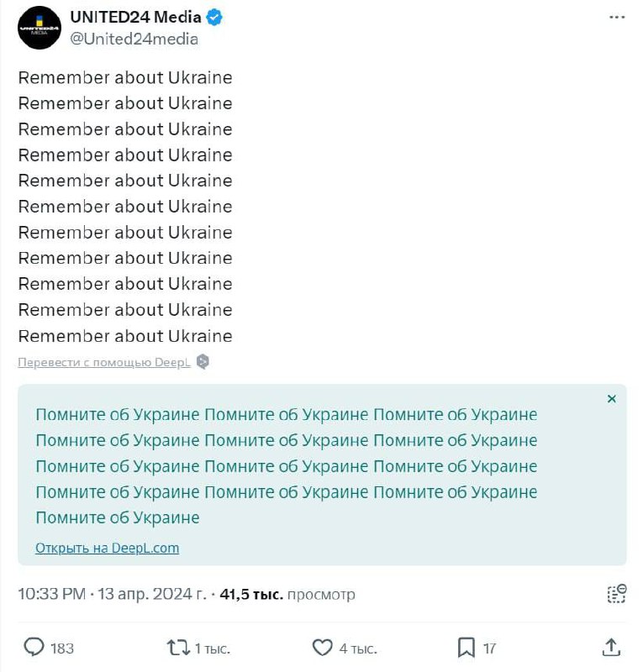Image resolution: width=643 pixels, height=672 pixels.
Task: Like the post with heart icon
Action: [323, 648]
